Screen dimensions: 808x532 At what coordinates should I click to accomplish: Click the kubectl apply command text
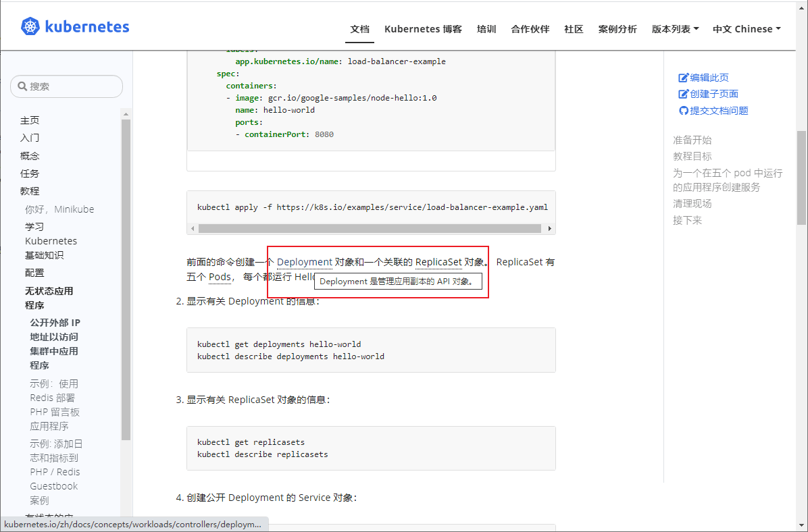[x=372, y=207]
